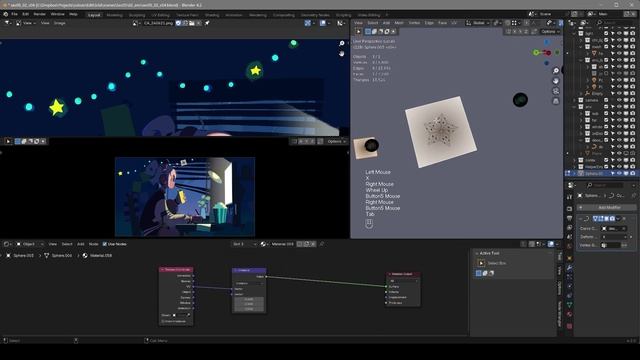640x360 pixels.
Task: Click image name field CA_240925.png
Action: (158, 23)
